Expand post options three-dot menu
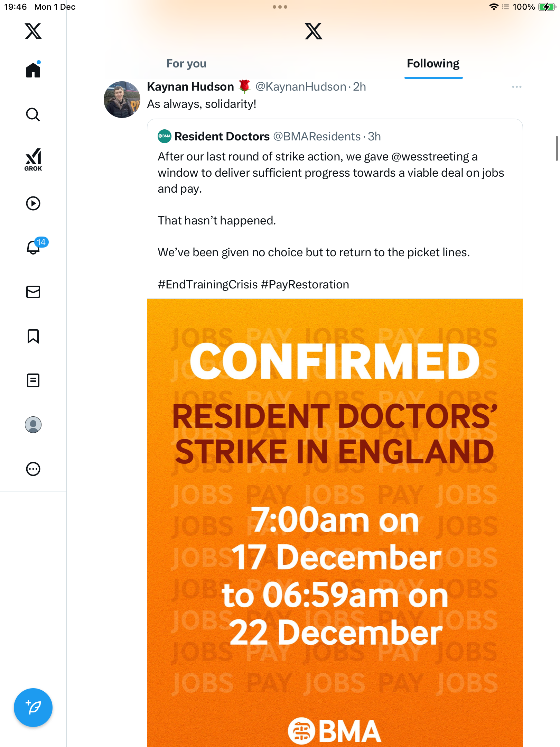The image size is (560, 747). (516, 87)
